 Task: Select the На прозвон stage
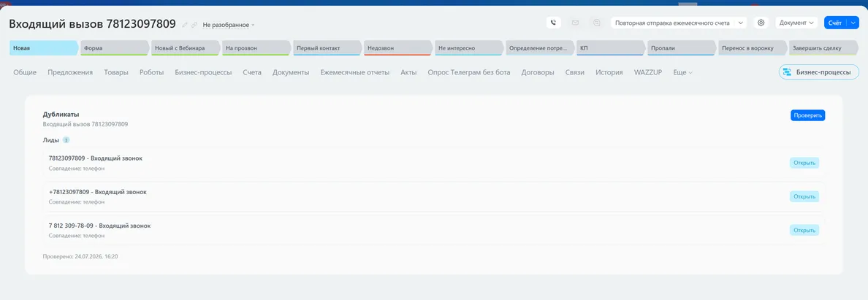pos(257,48)
